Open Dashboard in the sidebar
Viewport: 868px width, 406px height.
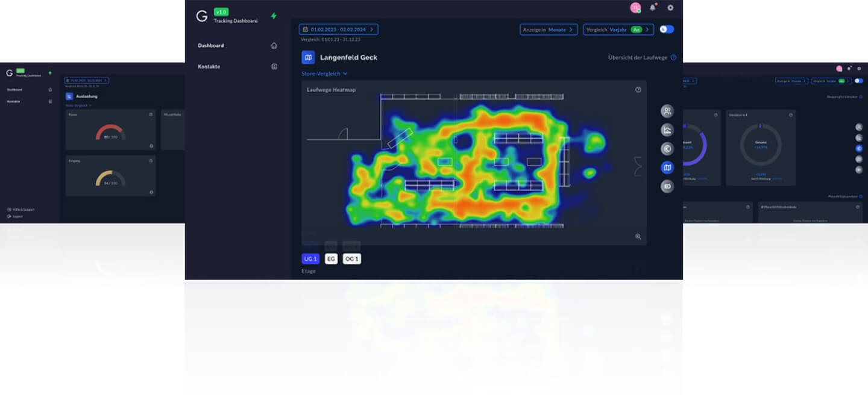pos(211,46)
